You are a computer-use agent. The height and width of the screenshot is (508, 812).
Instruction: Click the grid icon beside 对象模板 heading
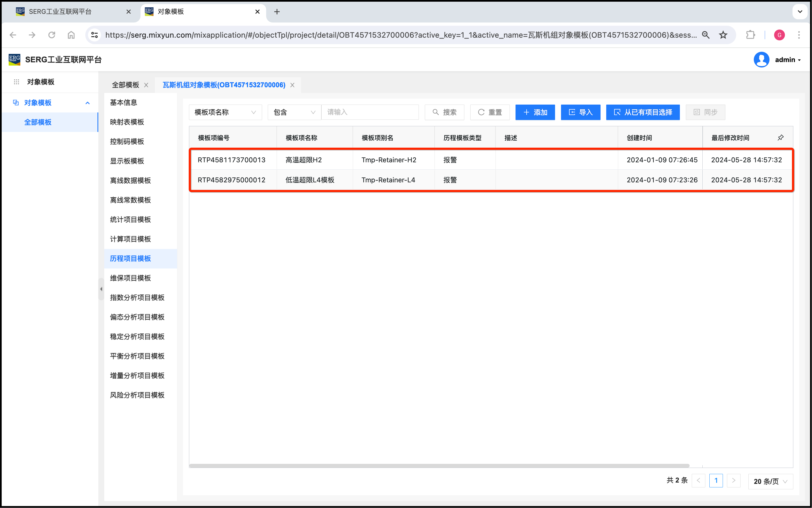pos(16,82)
